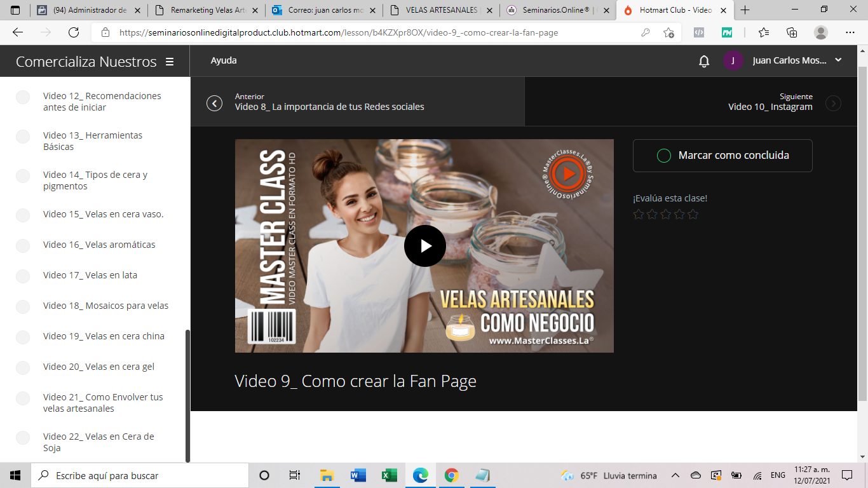The width and height of the screenshot is (868, 488).
Task: Open lesson Video 15 Velas en cera vaso
Action: tap(103, 214)
